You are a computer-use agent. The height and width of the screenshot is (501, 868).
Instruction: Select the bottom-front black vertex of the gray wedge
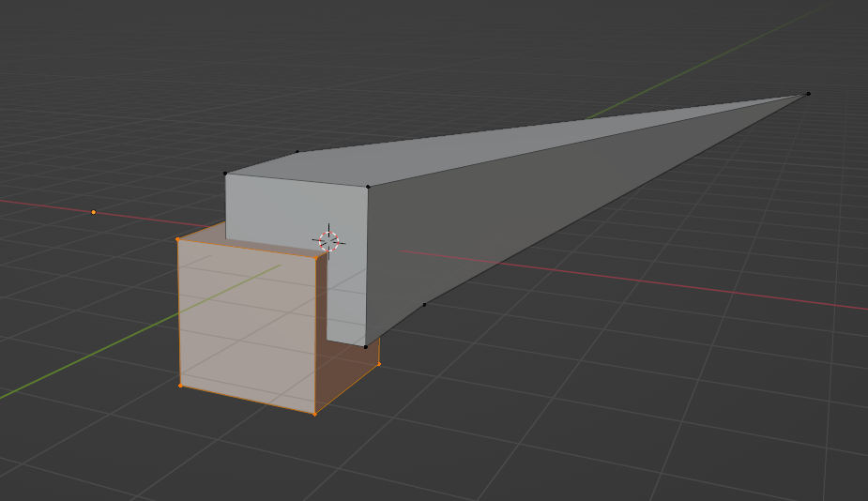tap(365, 347)
